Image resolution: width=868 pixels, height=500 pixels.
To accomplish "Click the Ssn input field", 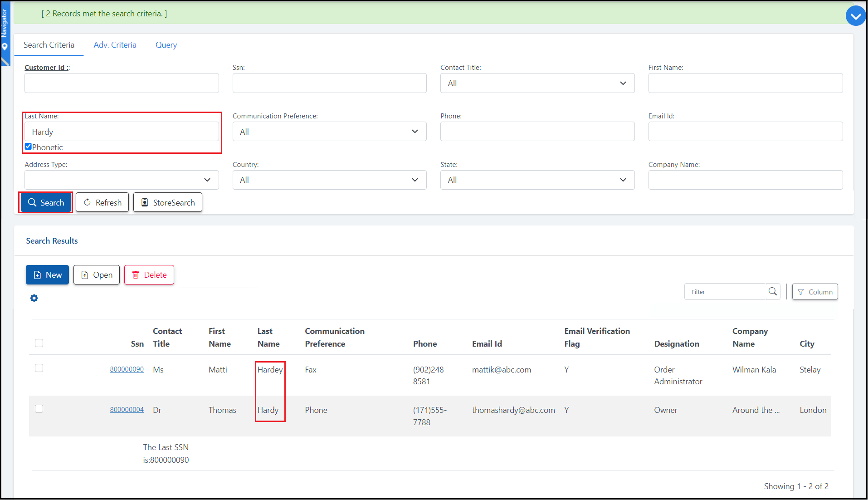I will click(x=330, y=83).
